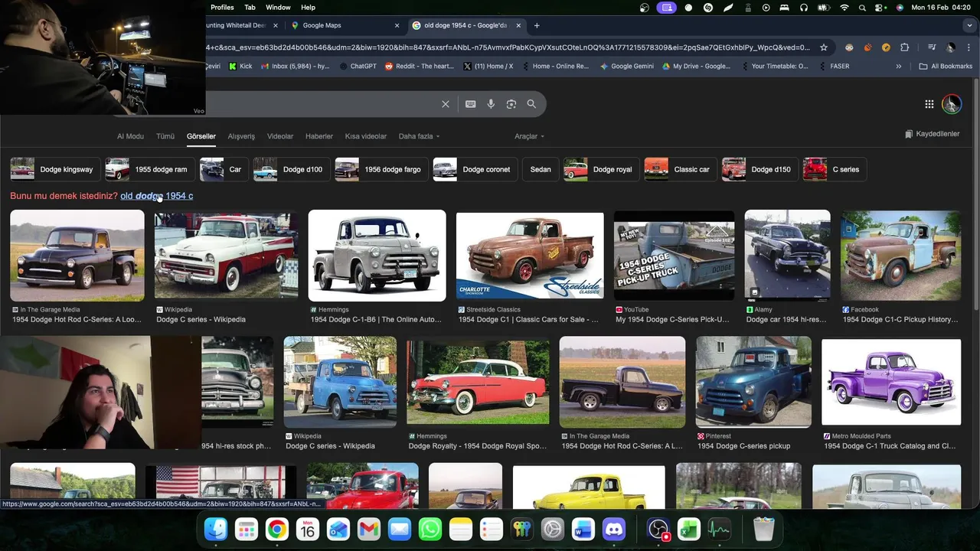Open the on-screen keyboard input tool

[470, 104]
